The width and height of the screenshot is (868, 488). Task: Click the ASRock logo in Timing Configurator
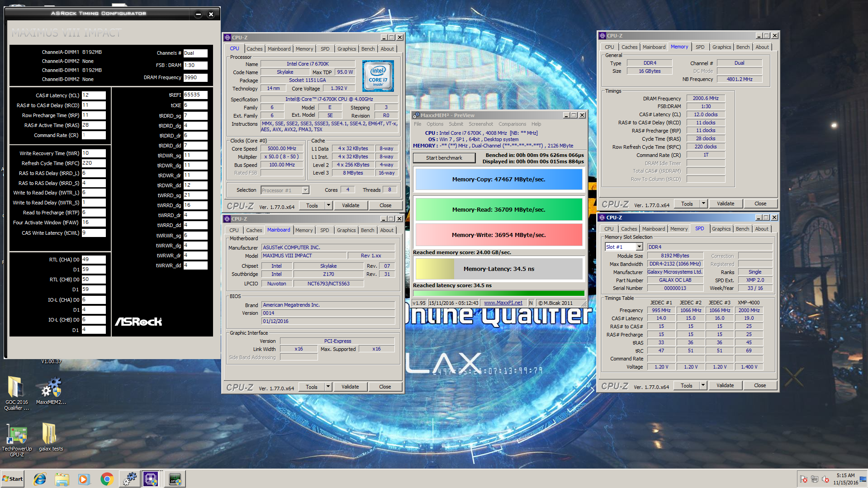(138, 322)
